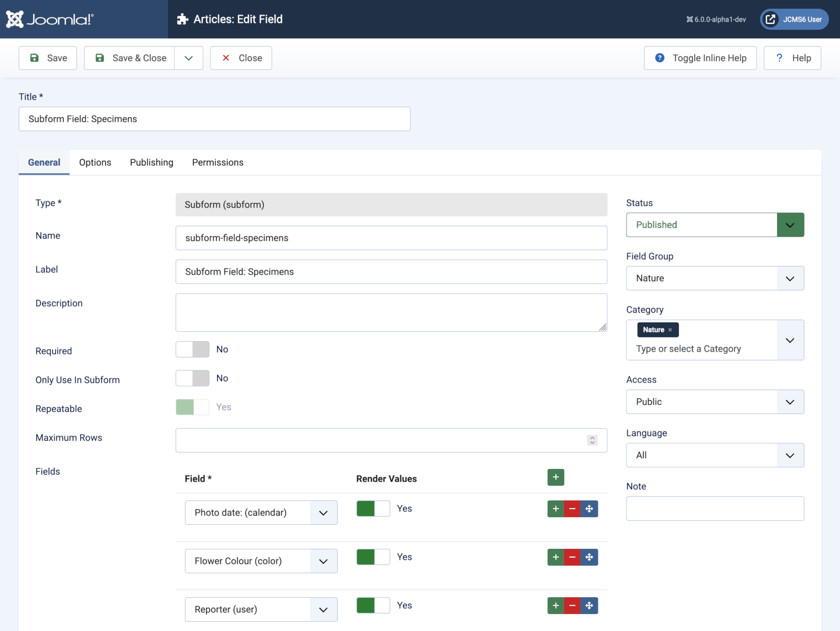This screenshot has width=840, height=631.
Task: Remove the Flower Colour field row
Action: pyautogui.click(x=572, y=558)
